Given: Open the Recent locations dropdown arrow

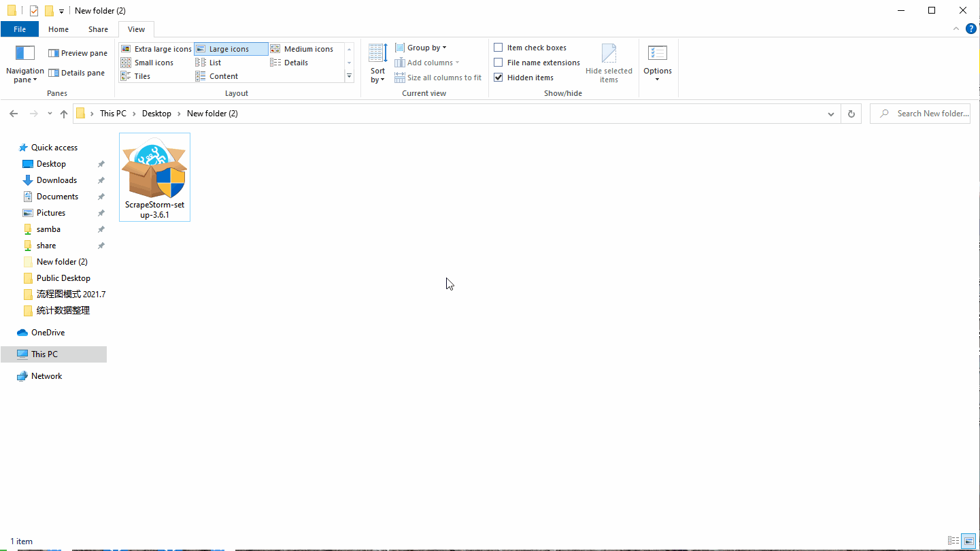Looking at the screenshot, I should click(50, 114).
